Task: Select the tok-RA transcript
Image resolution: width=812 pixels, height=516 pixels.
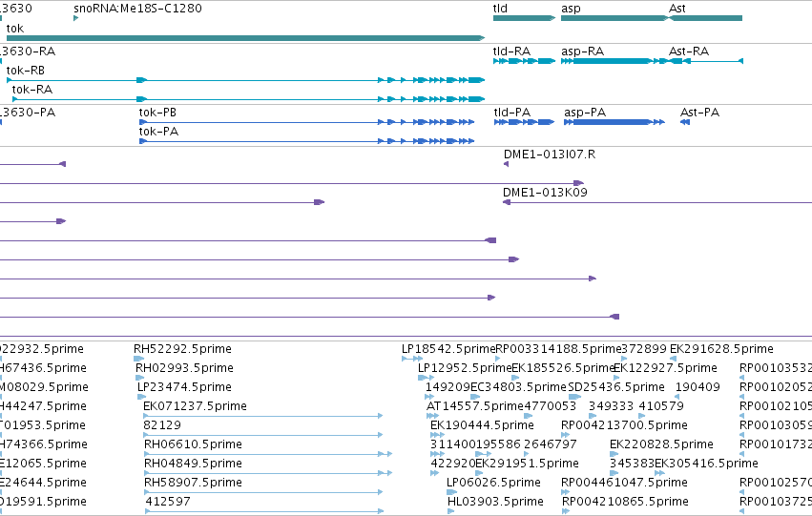Action: click(x=249, y=99)
